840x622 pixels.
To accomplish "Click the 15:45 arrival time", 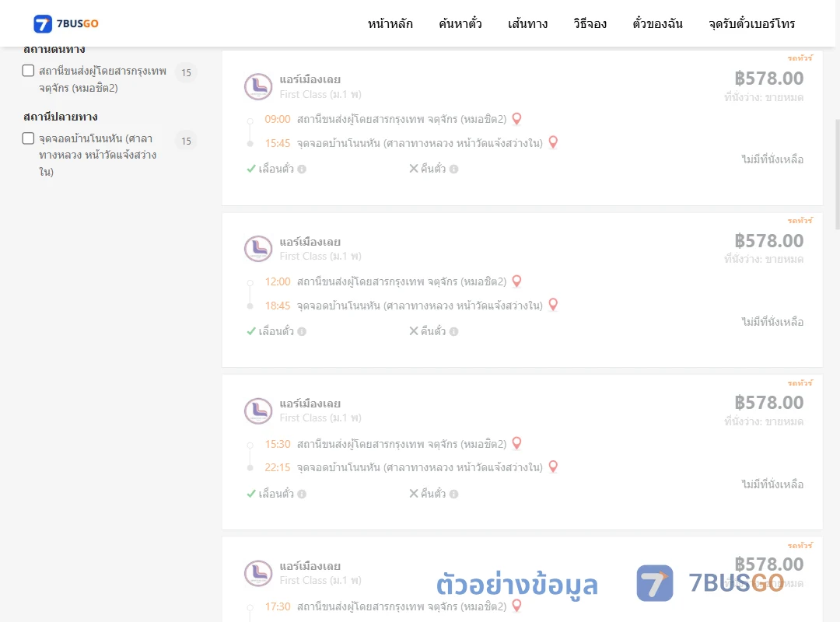I will (x=278, y=143).
